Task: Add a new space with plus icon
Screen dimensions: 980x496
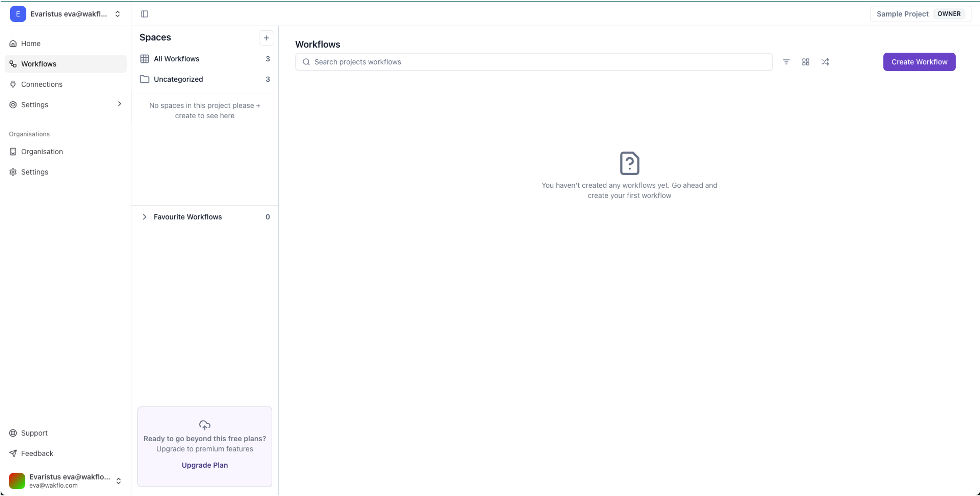Action: tap(266, 38)
